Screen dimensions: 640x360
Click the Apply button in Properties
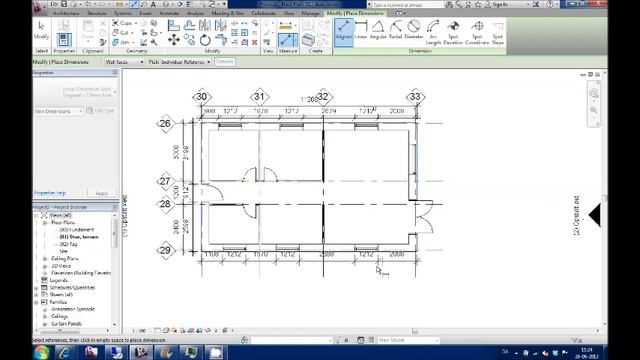[x=102, y=193]
